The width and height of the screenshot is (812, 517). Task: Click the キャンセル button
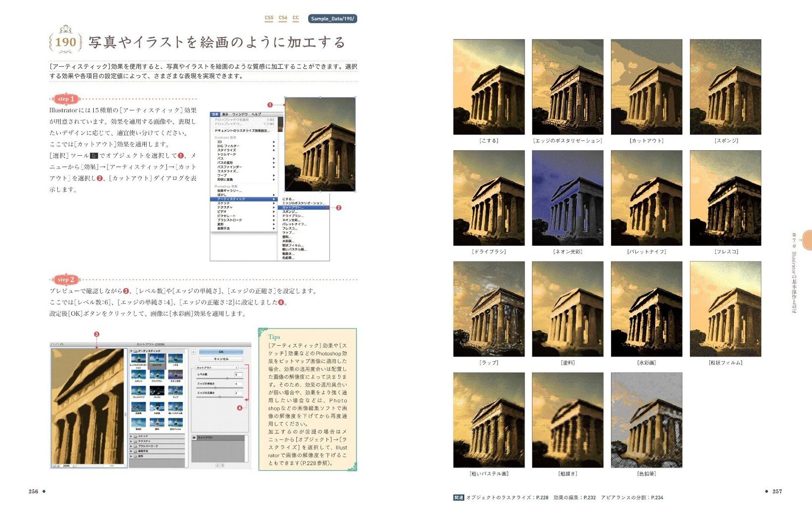click(x=221, y=359)
